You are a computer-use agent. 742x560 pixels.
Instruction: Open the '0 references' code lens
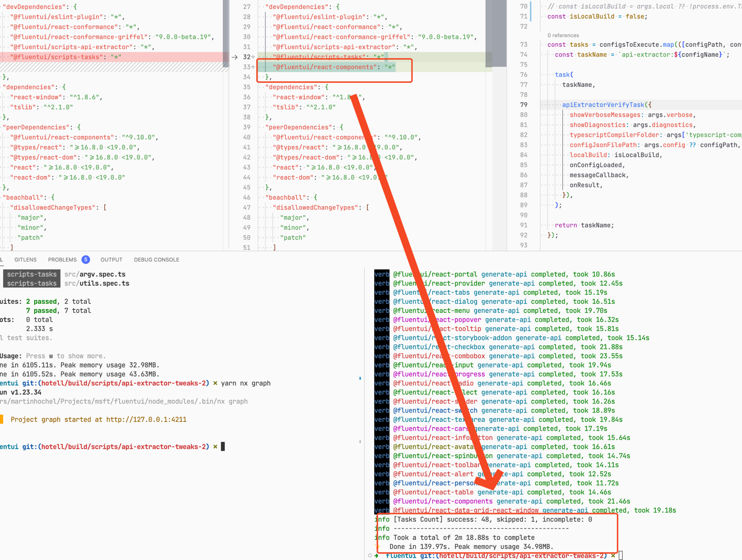[563, 35]
